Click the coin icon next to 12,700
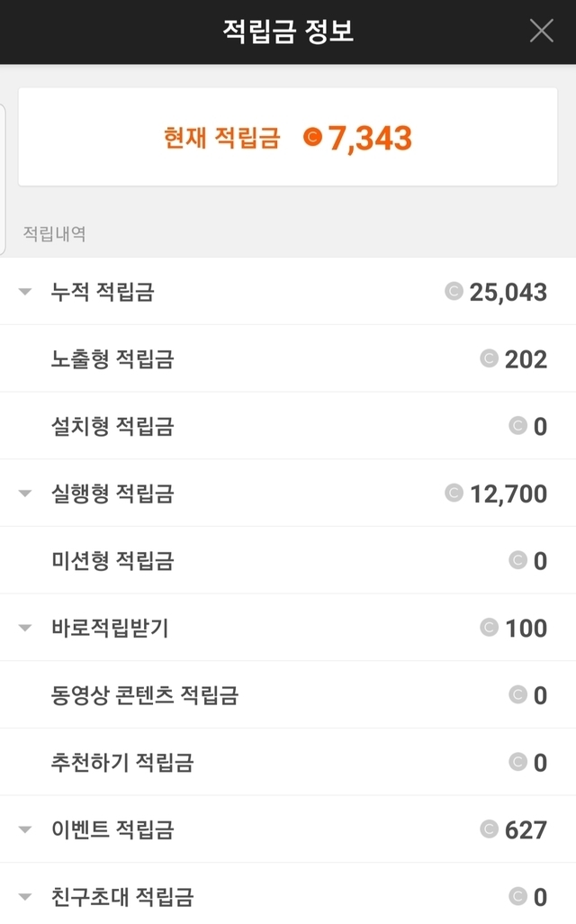Image resolution: width=576 pixels, height=924 pixels. click(x=454, y=494)
